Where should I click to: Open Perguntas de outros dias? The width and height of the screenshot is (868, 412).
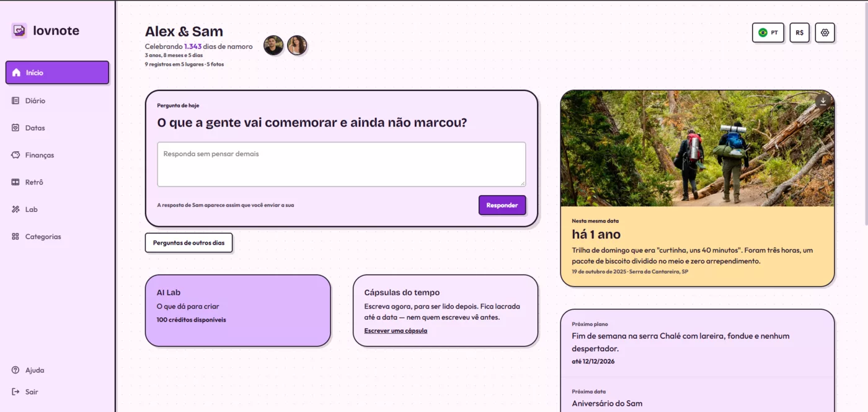[188, 243]
